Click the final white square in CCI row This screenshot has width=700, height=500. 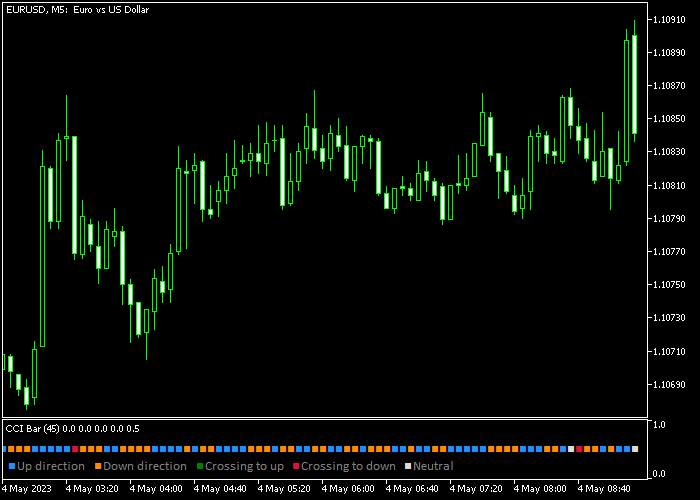pyautogui.click(x=635, y=449)
